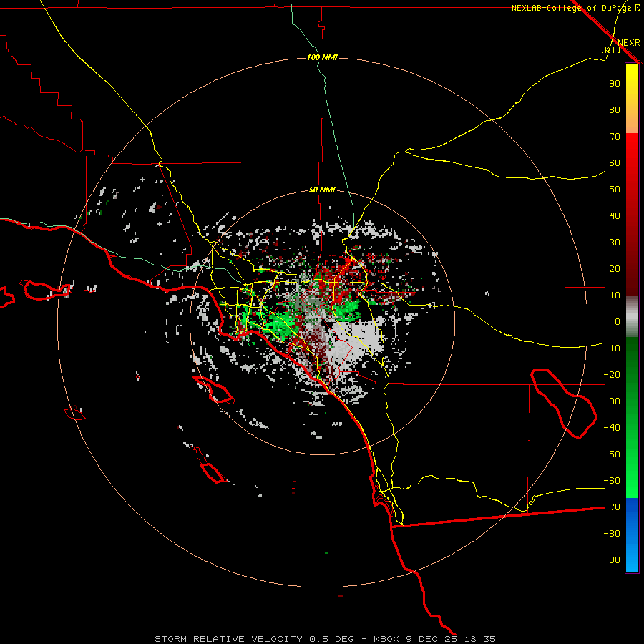
Task: Click the 0.5 DEG elevation angle text
Action: [x=336, y=639]
